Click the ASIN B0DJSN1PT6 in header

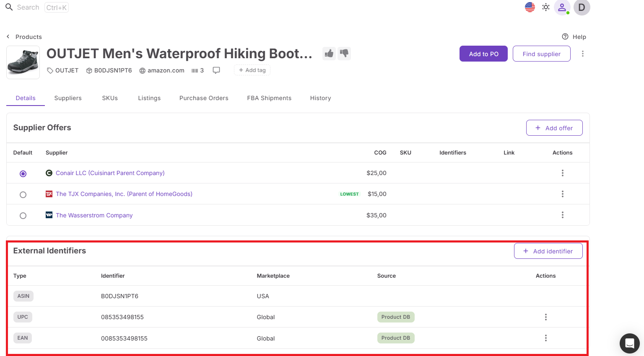(109, 70)
